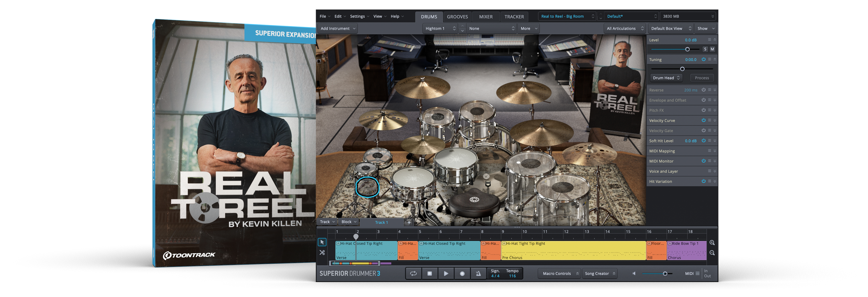
Task: Solo the instrument with S button
Action: 705,49
